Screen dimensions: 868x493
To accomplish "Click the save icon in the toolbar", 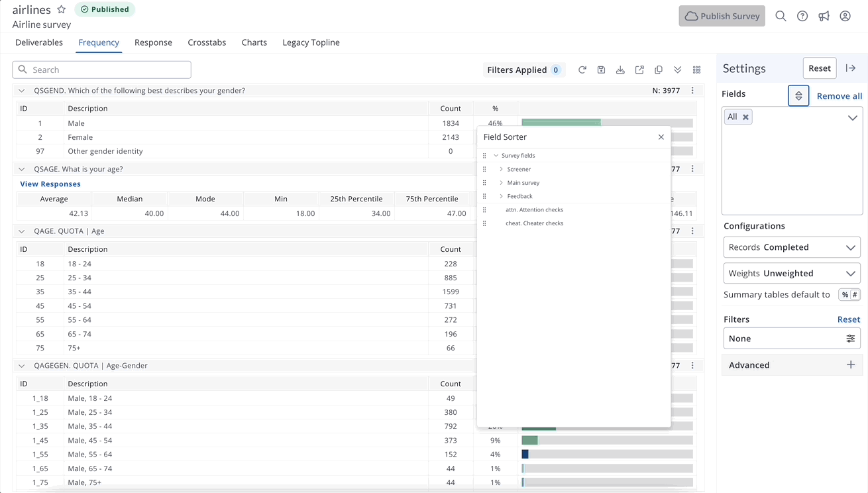I will pyautogui.click(x=601, y=70).
